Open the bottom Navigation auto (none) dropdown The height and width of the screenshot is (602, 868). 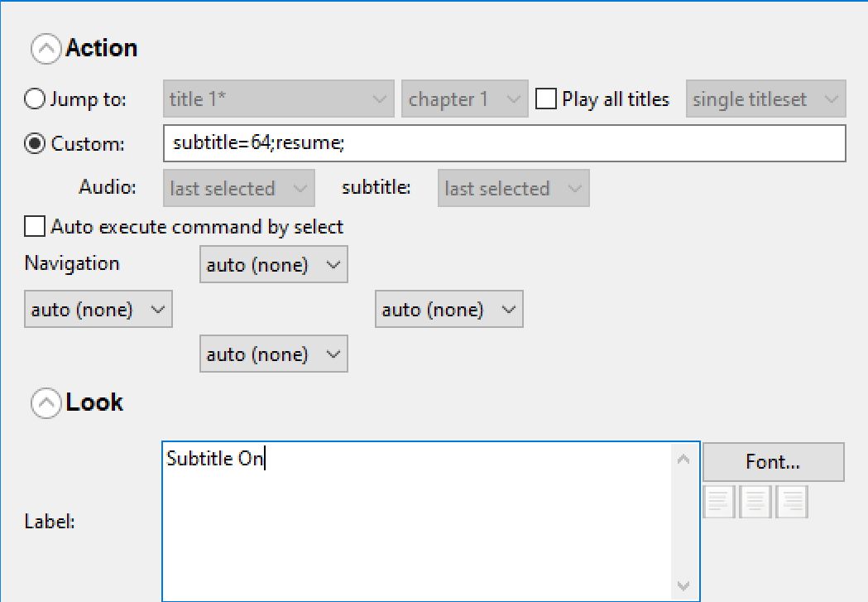click(x=274, y=355)
